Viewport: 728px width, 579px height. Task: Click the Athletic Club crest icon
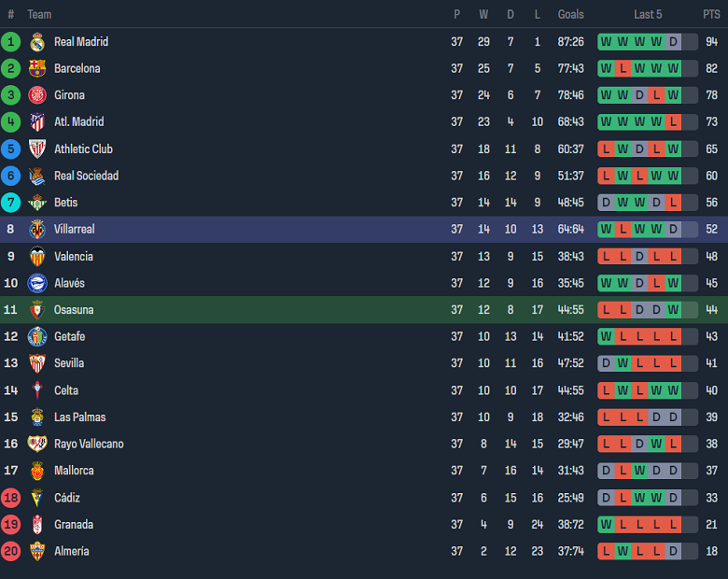coord(37,149)
